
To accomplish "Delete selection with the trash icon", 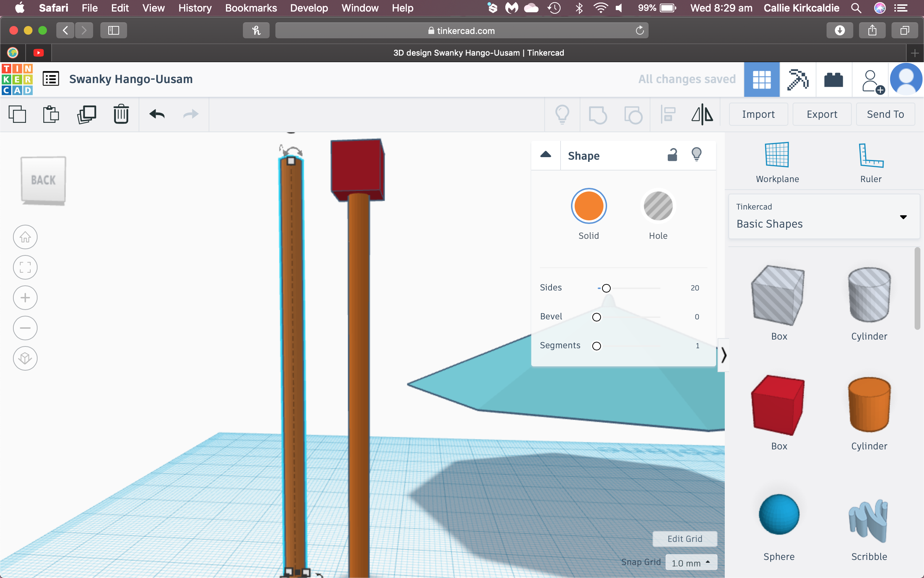I will [121, 114].
